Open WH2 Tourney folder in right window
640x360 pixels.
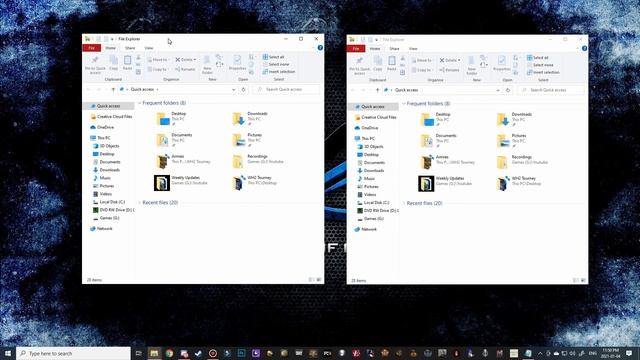click(518, 184)
